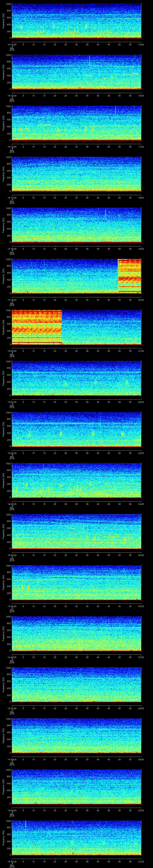The width and height of the screenshot is (153, 868).
Task: Click the red noise burst in the 14:19:00 spectrogram
Action: (x=129, y=276)
